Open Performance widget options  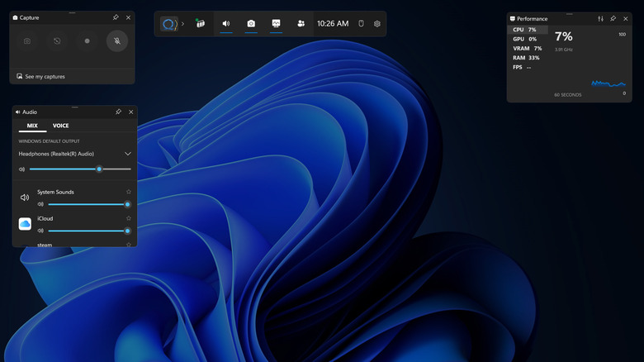pos(600,18)
